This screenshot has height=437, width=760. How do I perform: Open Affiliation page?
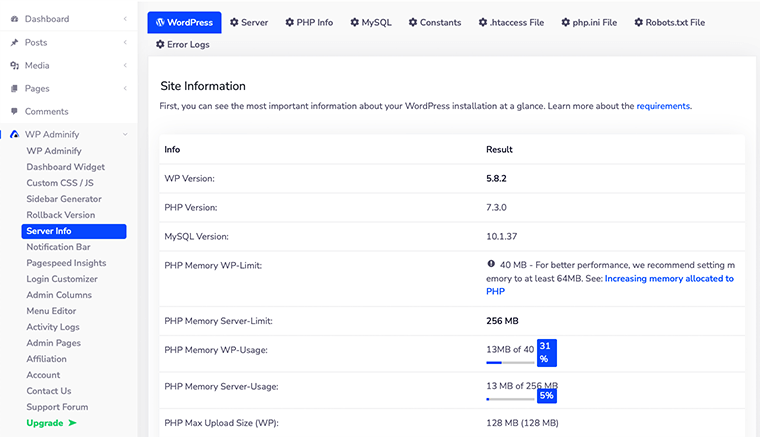pyautogui.click(x=47, y=359)
